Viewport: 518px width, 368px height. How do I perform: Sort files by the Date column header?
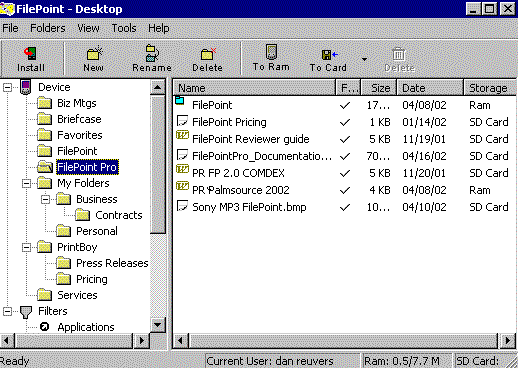coord(430,88)
